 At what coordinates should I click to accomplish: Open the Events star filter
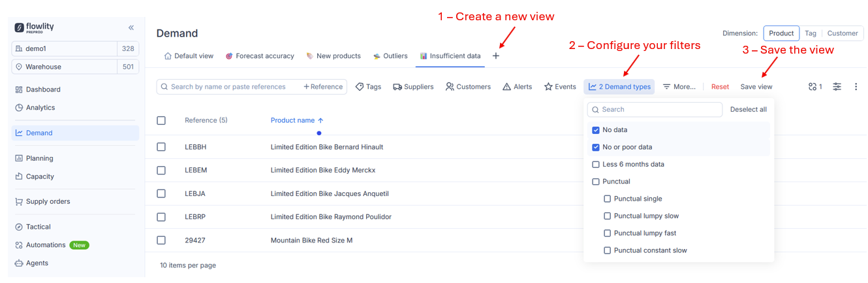[x=560, y=87]
